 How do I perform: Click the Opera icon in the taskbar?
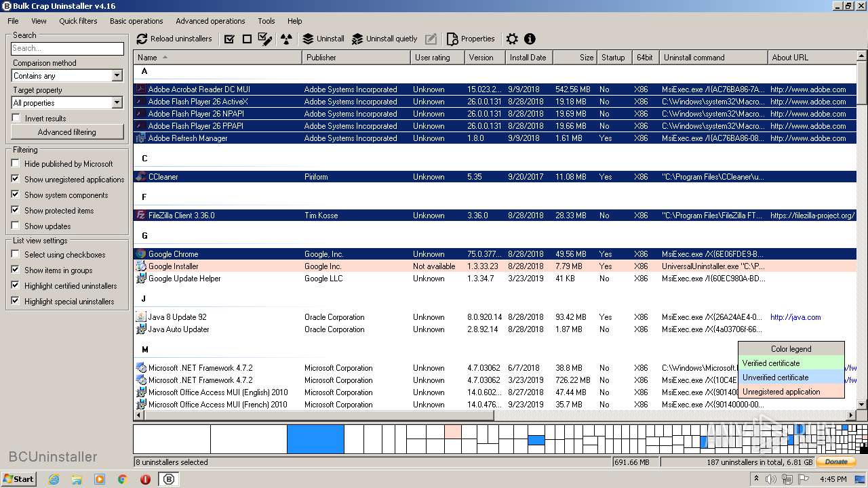pos(145,479)
